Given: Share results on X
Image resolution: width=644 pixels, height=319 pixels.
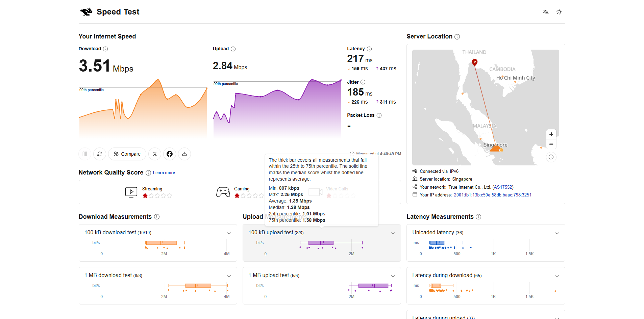Looking at the screenshot, I should point(155,154).
